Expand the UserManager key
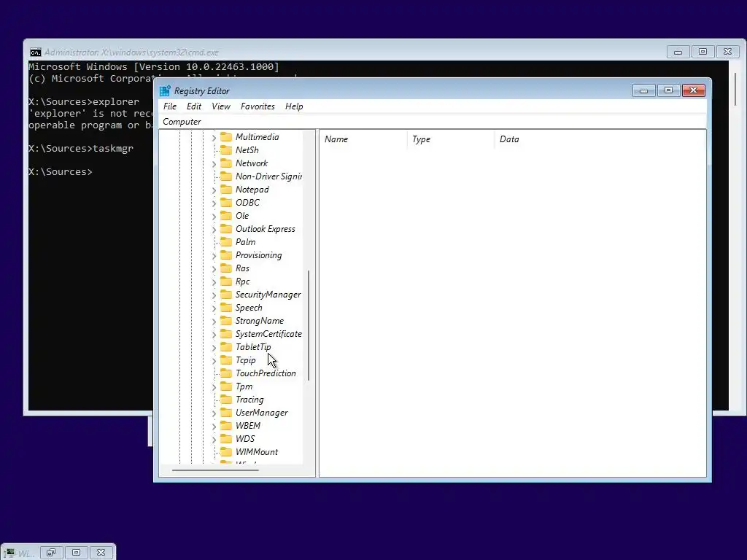The width and height of the screenshot is (747, 560). [214, 413]
